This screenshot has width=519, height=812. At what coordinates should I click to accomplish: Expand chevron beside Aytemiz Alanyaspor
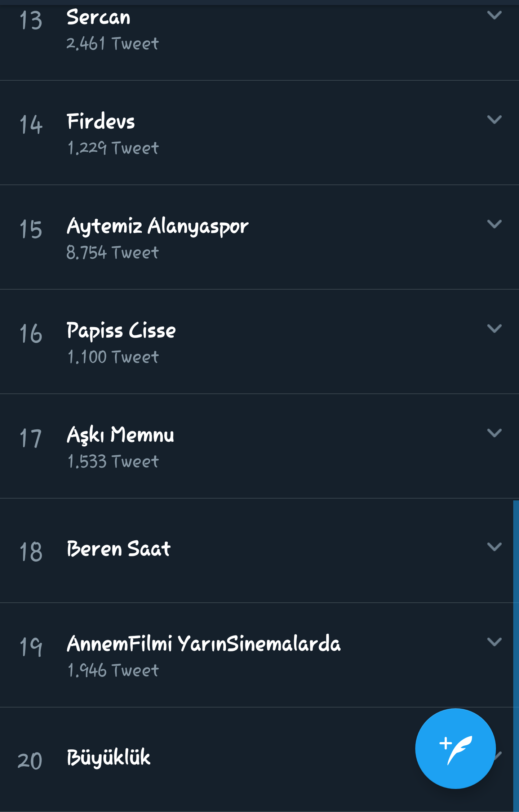click(x=494, y=224)
